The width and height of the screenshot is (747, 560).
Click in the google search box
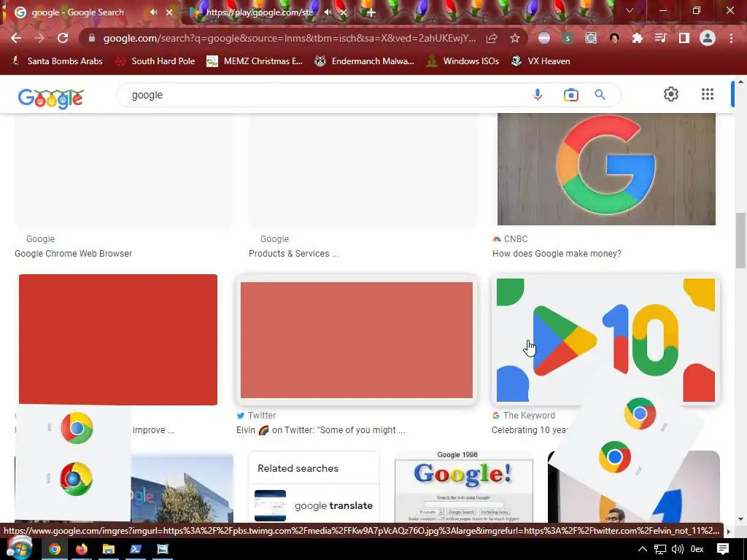[324, 95]
